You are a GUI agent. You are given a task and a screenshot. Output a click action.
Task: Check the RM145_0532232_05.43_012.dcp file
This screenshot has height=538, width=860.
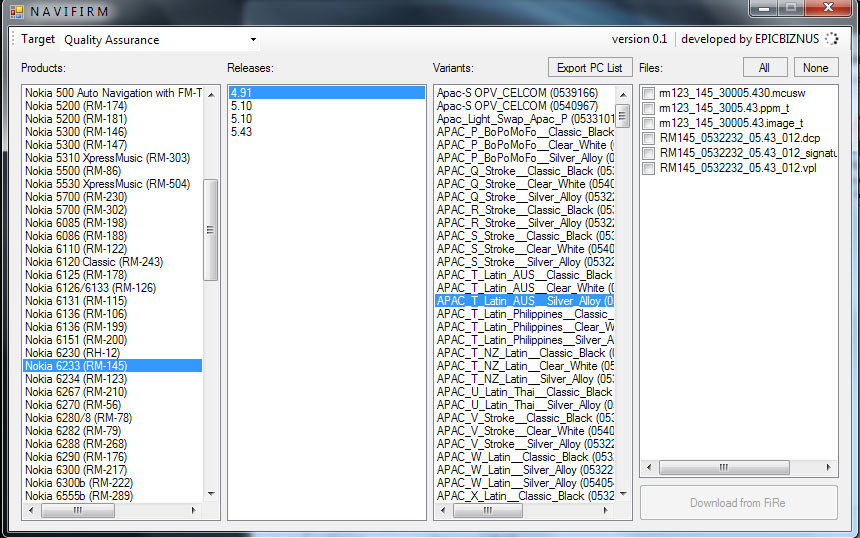[x=648, y=138]
